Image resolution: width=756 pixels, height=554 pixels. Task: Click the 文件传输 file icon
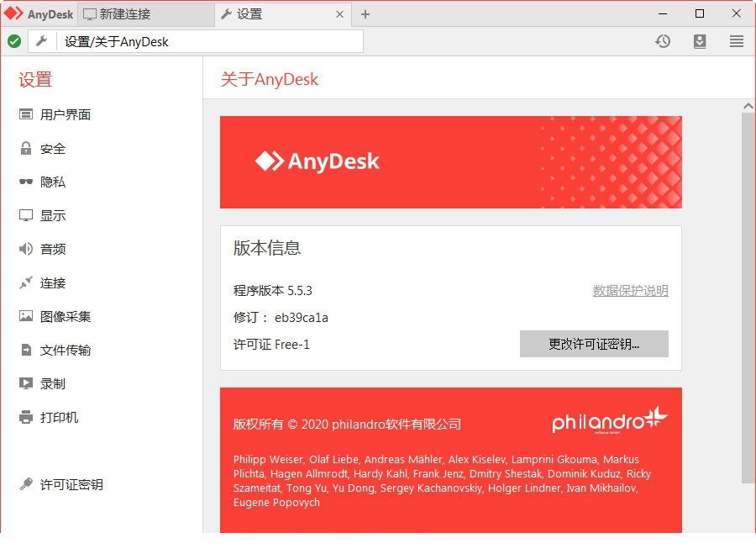point(26,350)
